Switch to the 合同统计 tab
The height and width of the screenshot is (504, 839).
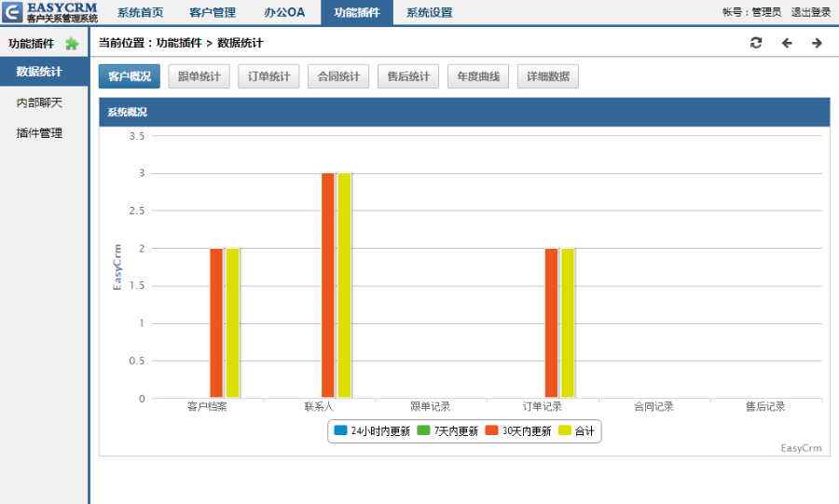click(338, 76)
